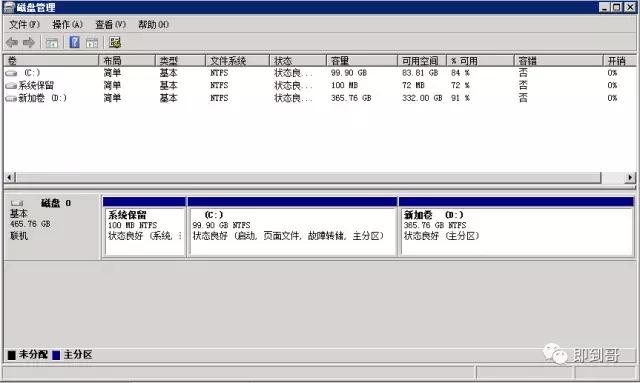Click the 系统保留 volume name in list
The image size is (640, 383).
[x=36, y=86]
